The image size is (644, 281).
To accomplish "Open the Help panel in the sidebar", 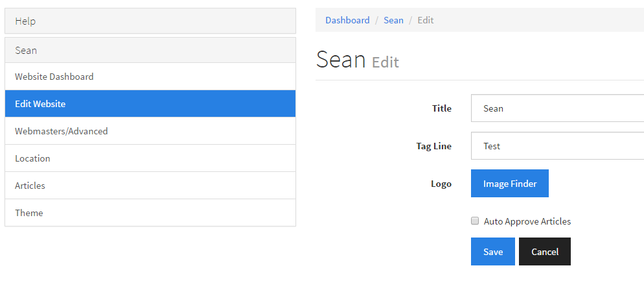I will tap(150, 21).
